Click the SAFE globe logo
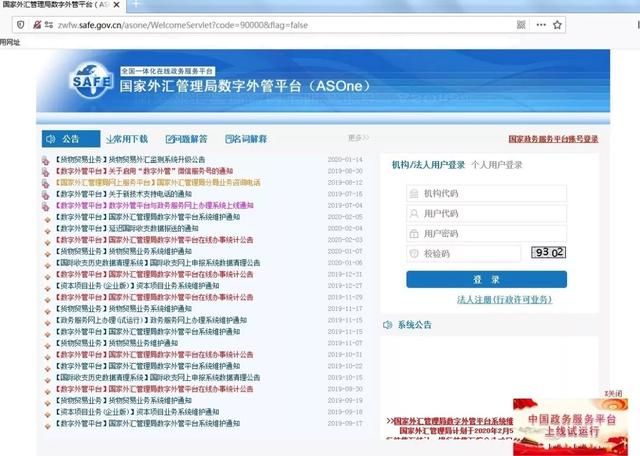 click(x=92, y=81)
